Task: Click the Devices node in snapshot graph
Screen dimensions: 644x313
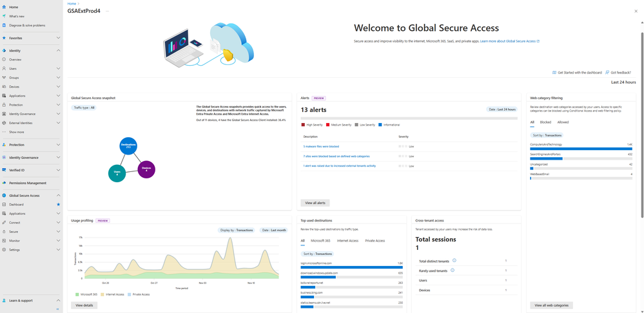Action: 146,169
